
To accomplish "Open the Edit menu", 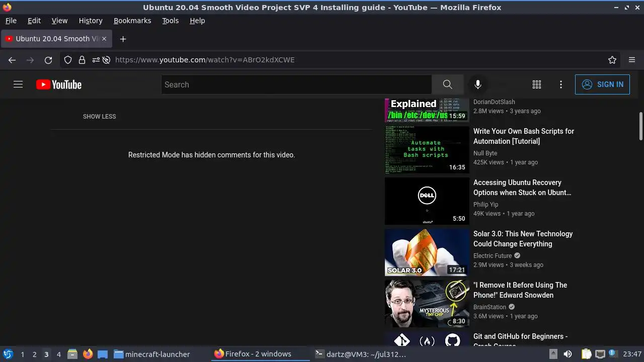I will coord(34,21).
